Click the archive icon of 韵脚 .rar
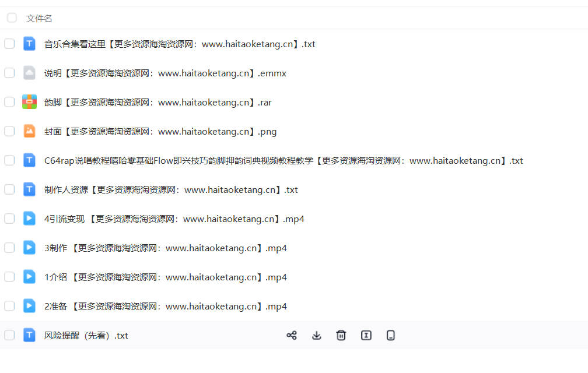588x373 pixels. pyautogui.click(x=29, y=102)
